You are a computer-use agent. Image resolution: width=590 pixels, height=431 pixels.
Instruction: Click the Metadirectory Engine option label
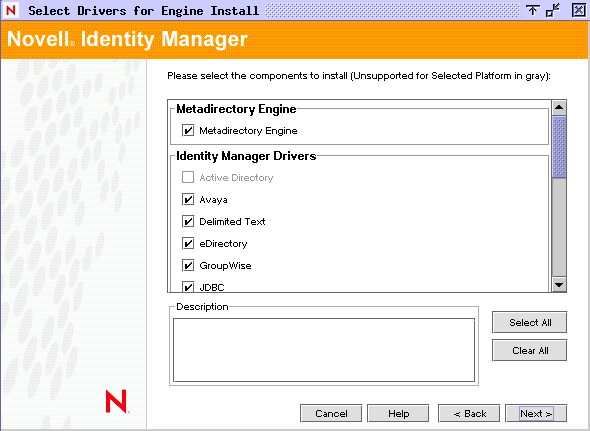click(248, 131)
